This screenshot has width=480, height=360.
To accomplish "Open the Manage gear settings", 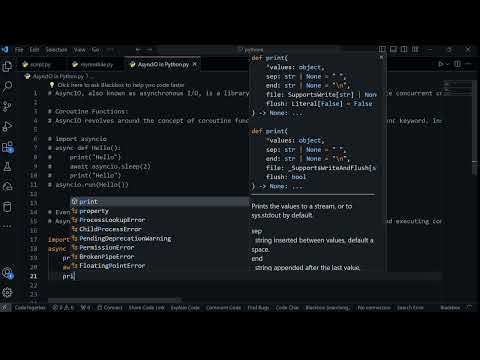I will (x=7, y=293).
